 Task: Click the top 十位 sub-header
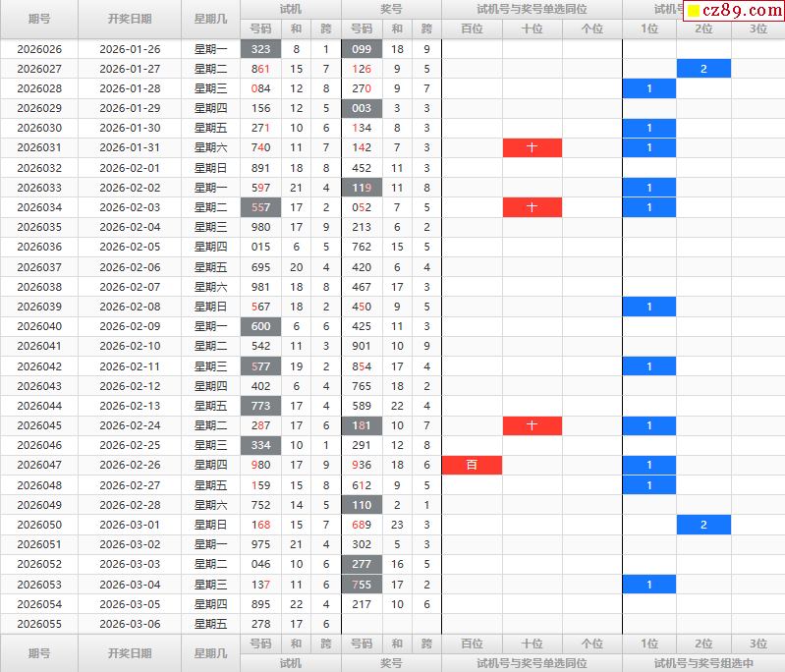click(533, 28)
